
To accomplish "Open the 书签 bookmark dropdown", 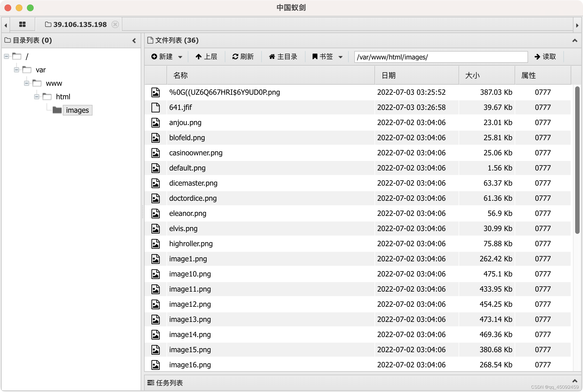I will point(341,57).
